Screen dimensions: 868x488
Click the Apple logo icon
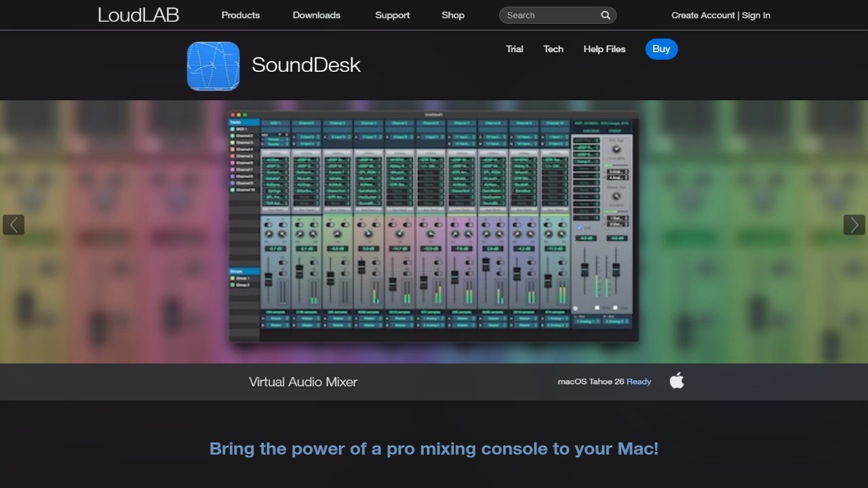pos(677,380)
